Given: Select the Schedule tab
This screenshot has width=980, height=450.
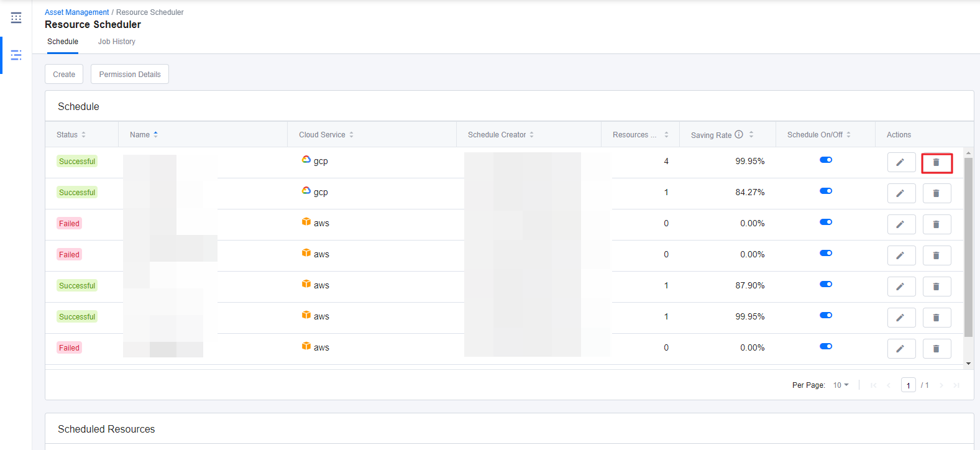Looking at the screenshot, I should pyautogui.click(x=63, y=42).
